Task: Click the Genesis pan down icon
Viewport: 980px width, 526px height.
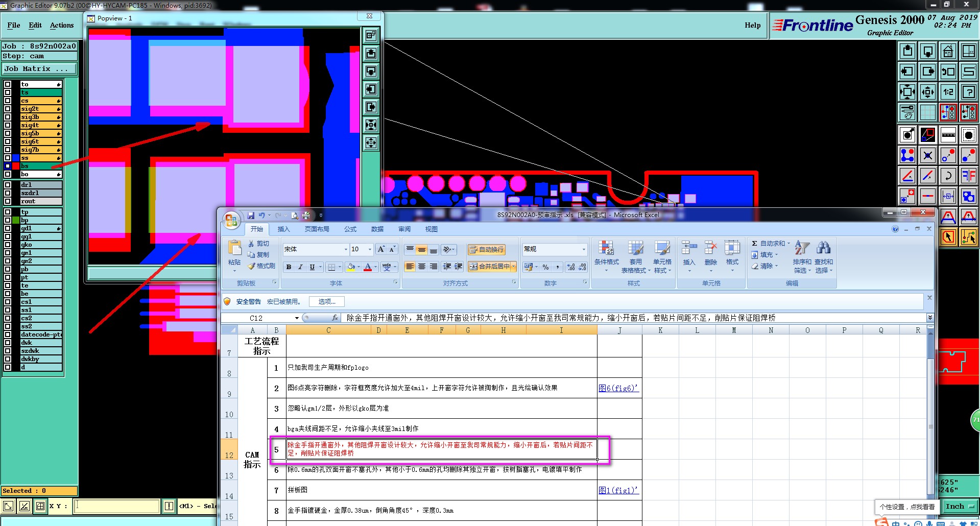Action: [x=928, y=51]
